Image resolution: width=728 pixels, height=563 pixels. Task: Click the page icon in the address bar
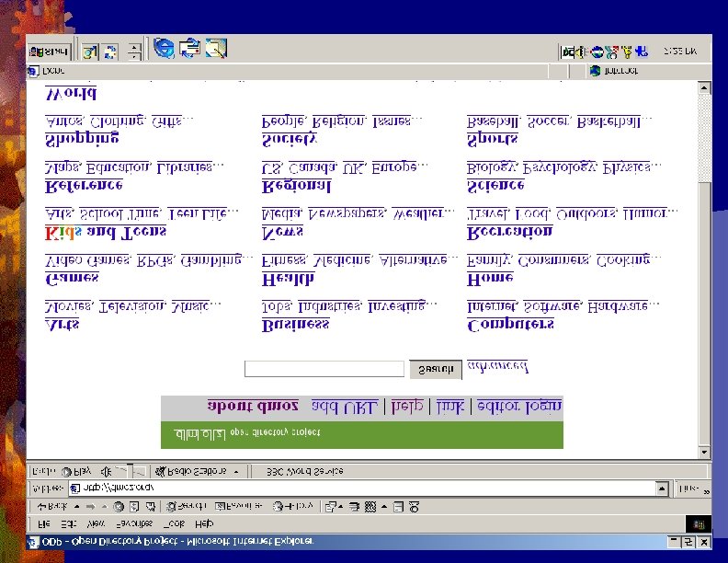[74, 488]
